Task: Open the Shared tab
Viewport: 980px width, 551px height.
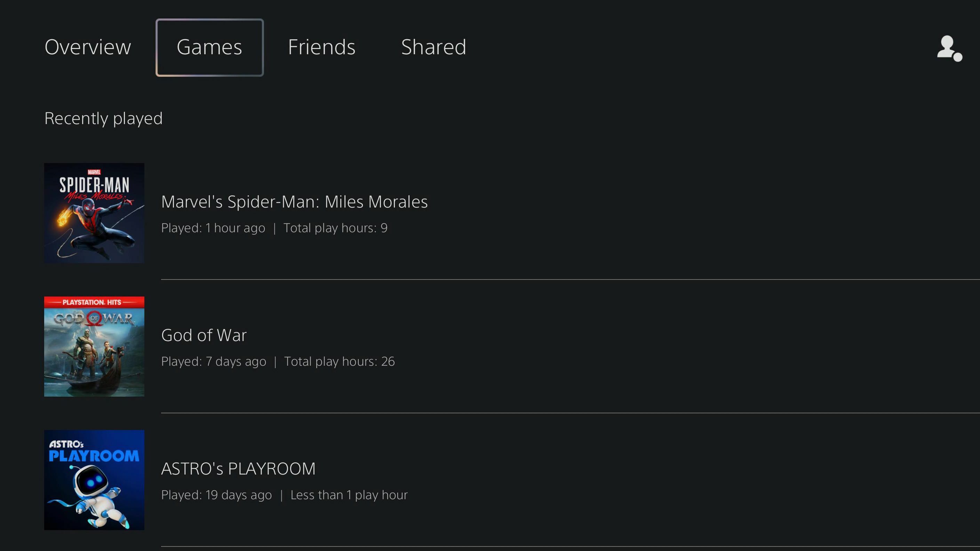Action: pyautogui.click(x=434, y=47)
